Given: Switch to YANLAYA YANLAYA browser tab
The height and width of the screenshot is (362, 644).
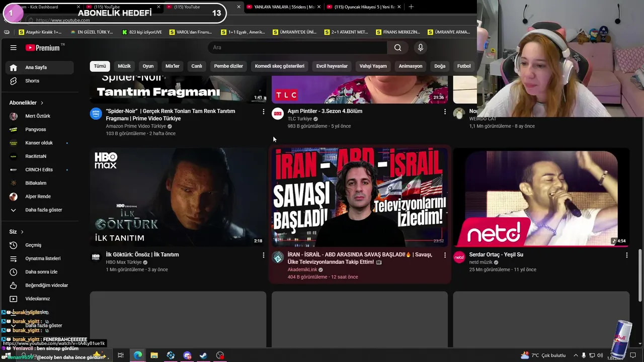Looking at the screenshot, I should tap(284, 7).
